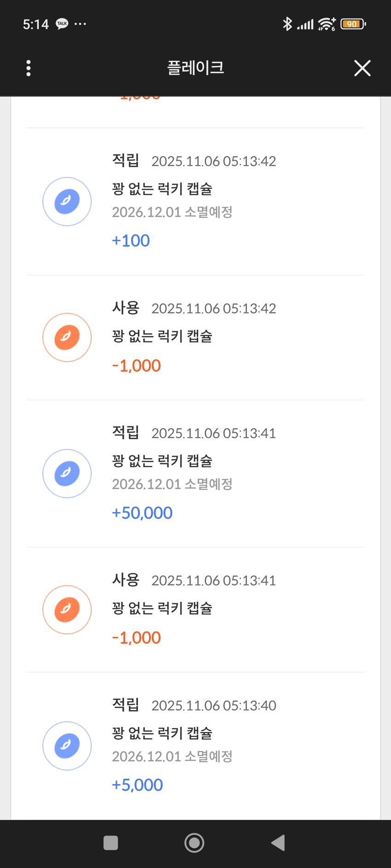This screenshot has height=868, width=391.
Task: Select the +5,000 earned points amount
Action: [138, 785]
